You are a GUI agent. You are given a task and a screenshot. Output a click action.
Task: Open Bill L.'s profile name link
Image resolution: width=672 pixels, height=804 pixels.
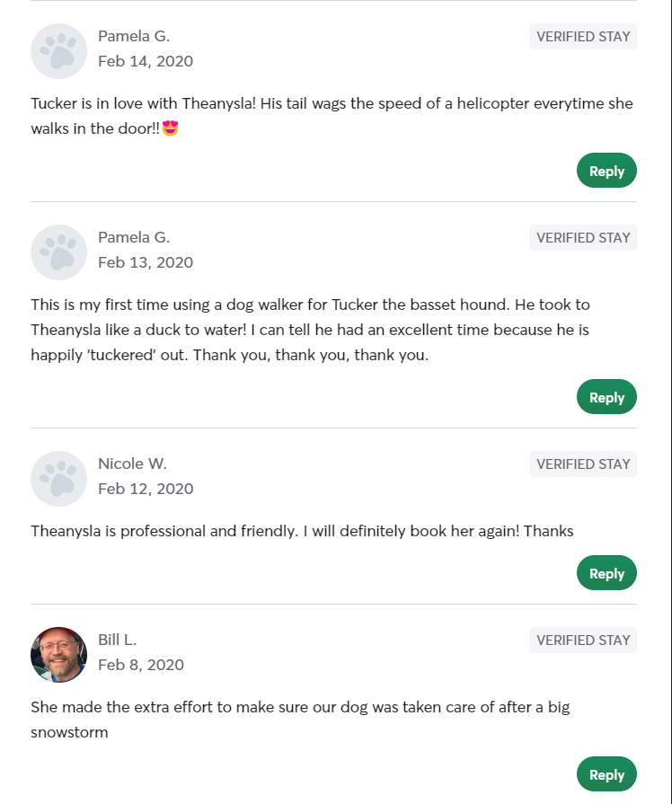pos(118,640)
